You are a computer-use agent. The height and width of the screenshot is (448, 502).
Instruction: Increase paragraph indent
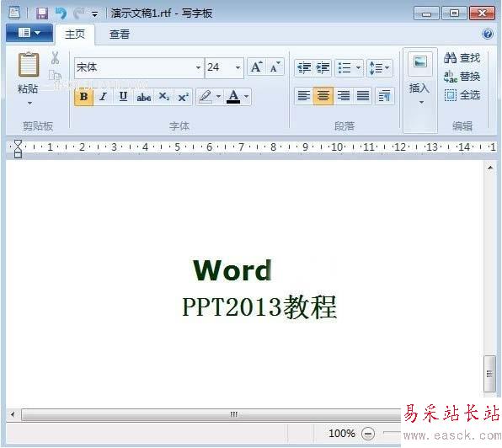[x=323, y=68]
